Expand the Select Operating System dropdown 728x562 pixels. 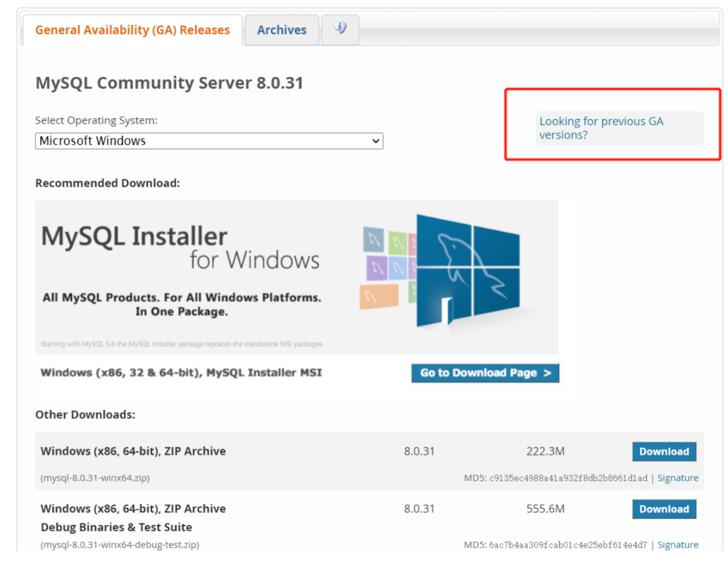tap(209, 141)
